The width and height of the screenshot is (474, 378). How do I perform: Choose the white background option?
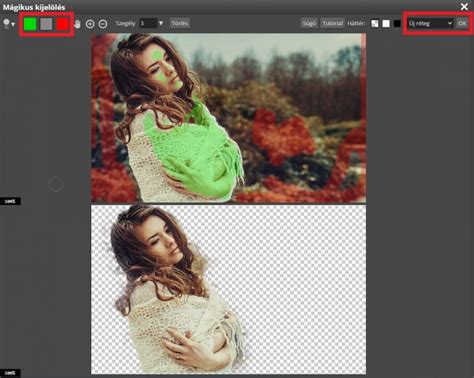pyautogui.click(x=386, y=24)
